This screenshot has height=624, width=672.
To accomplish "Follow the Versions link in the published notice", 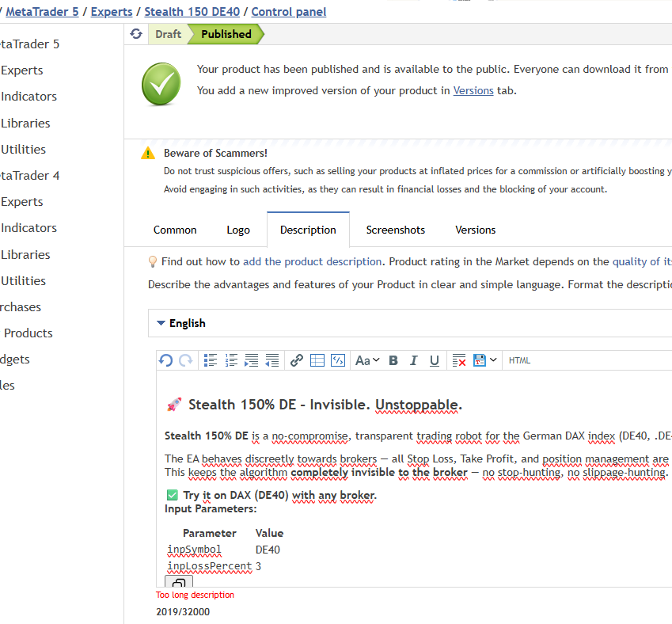I will [x=473, y=90].
